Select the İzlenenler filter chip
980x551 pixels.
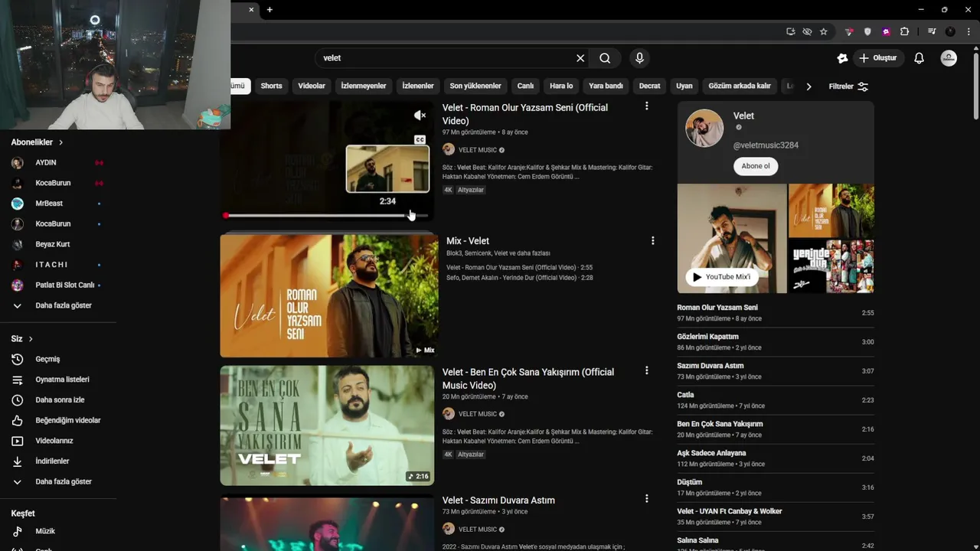[418, 86]
